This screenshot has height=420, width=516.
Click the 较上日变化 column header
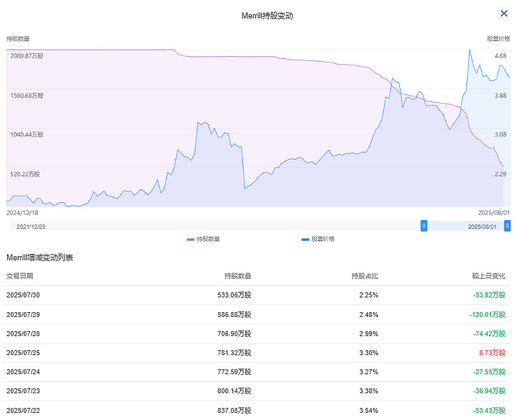click(489, 276)
